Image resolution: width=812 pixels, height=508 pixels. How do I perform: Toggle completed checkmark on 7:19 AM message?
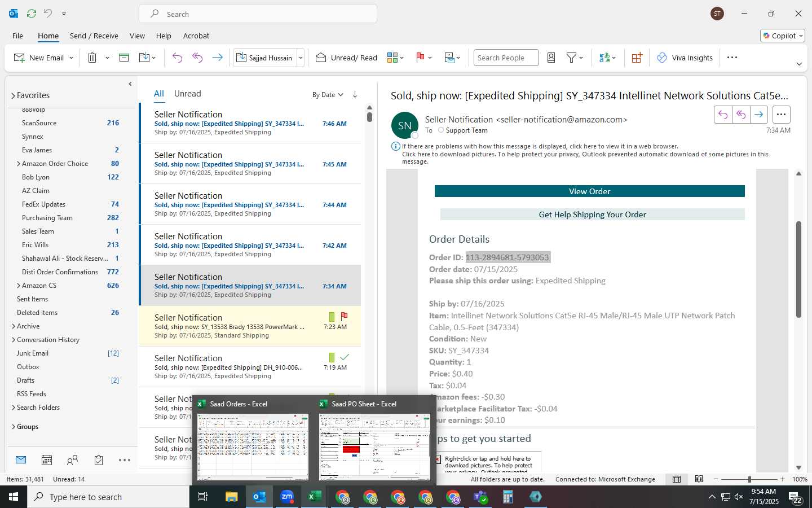coord(345,357)
